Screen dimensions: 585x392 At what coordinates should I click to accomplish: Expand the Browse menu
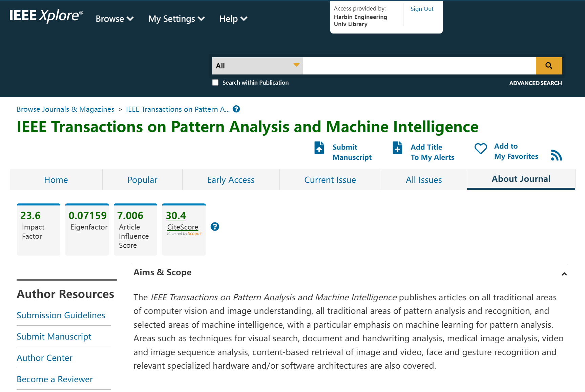tap(114, 19)
